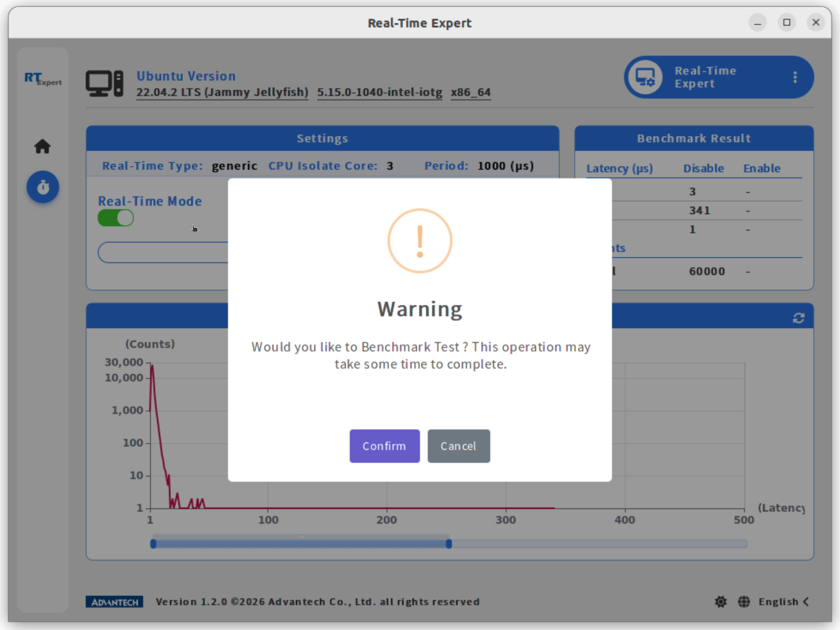
Task: Click the (Counts) axis label
Action: tap(150, 344)
